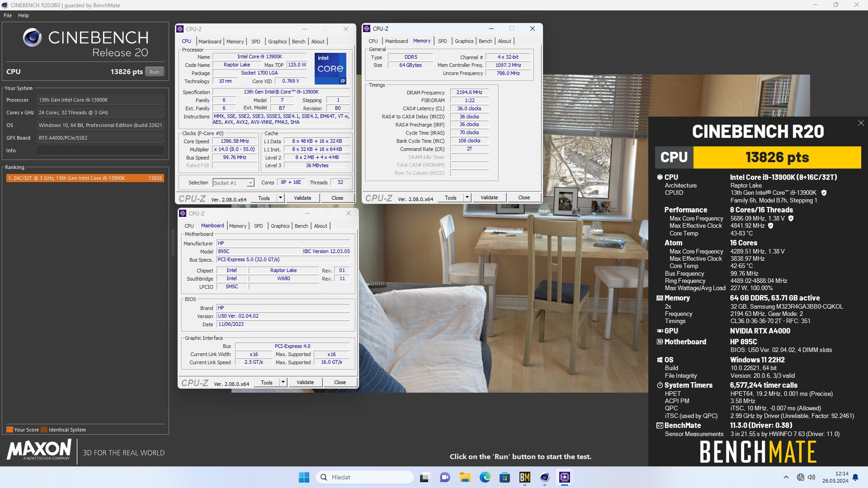Open Cinebench Help menu
868x488 pixels.
point(24,15)
